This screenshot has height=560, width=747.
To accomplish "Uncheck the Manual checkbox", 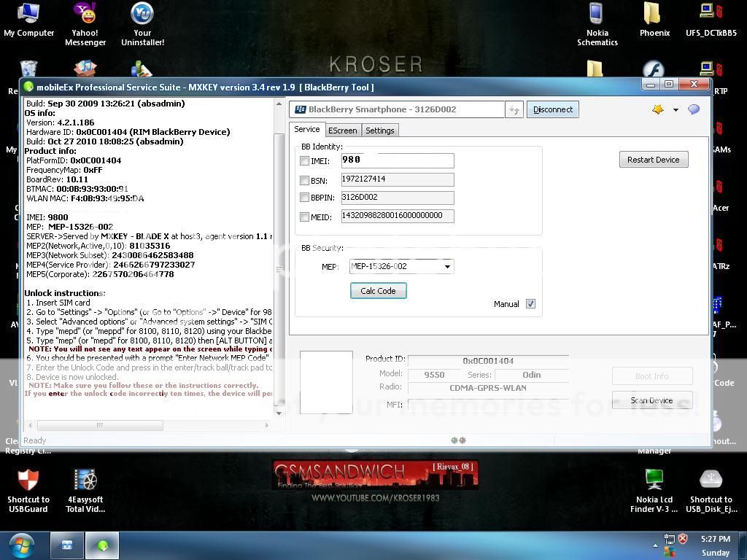I will point(531,304).
